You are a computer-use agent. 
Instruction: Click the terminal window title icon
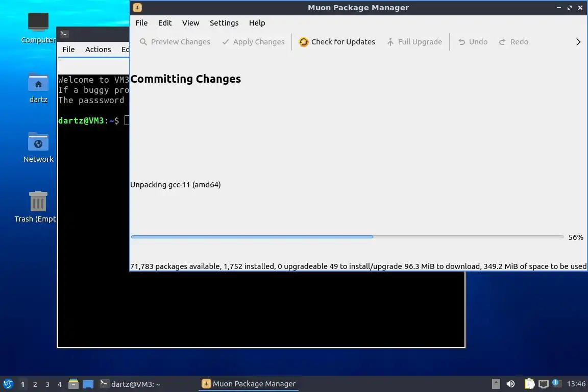coord(64,34)
